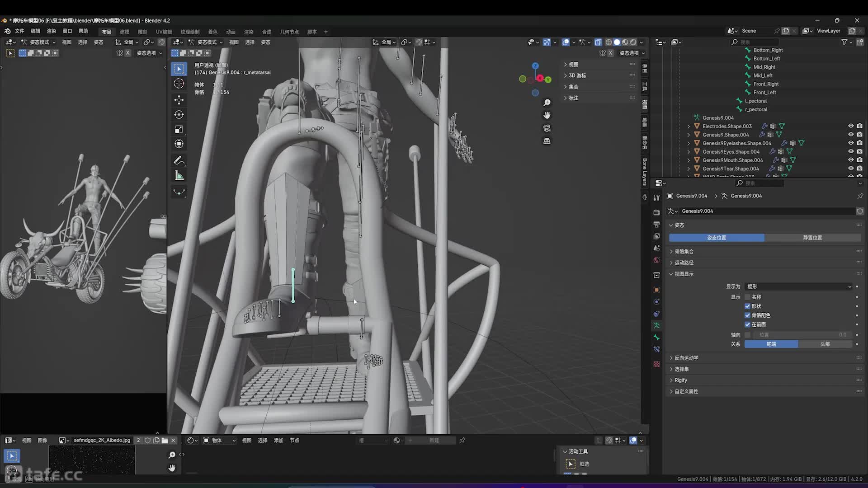Open the World properties tab icon

656,260
